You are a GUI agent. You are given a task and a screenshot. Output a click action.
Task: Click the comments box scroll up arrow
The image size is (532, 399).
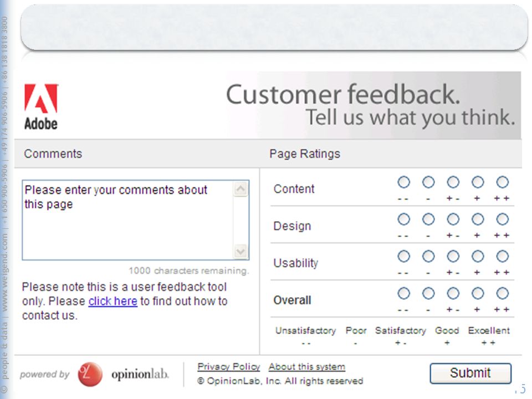point(241,189)
